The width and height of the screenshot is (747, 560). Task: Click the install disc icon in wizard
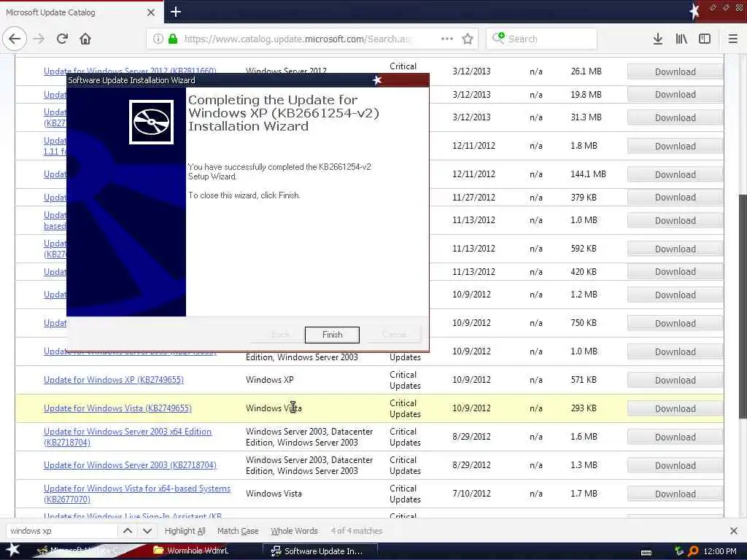tap(151, 122)
